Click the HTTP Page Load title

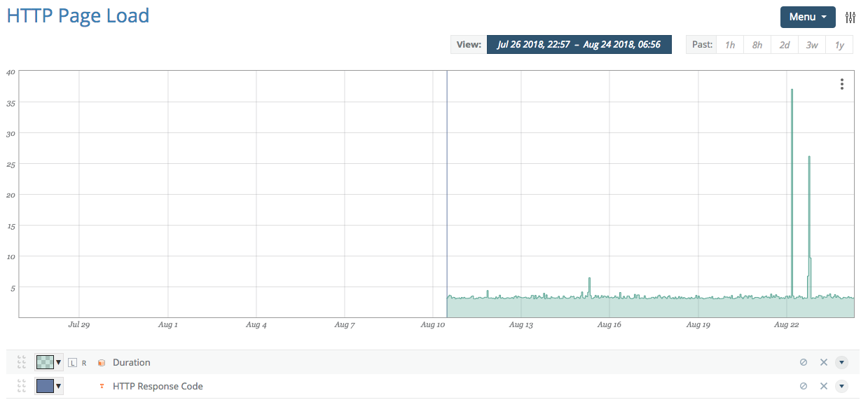point(77,16)
